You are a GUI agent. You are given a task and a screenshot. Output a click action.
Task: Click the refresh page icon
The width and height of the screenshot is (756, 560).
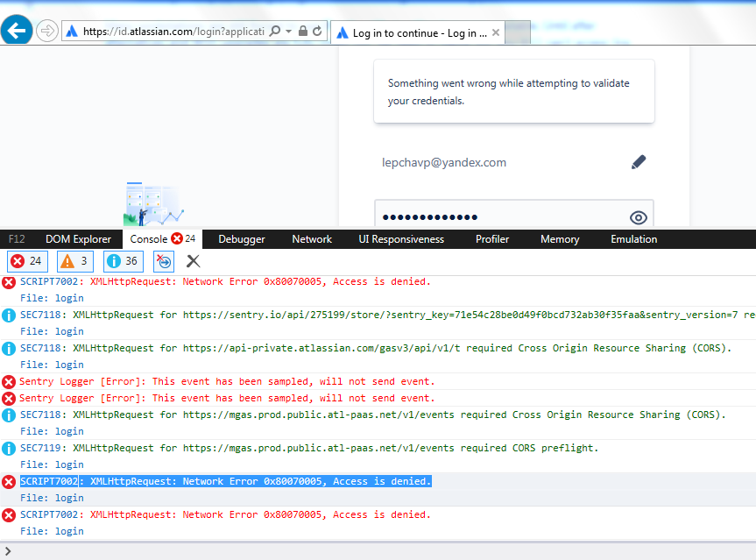[317, 32]
